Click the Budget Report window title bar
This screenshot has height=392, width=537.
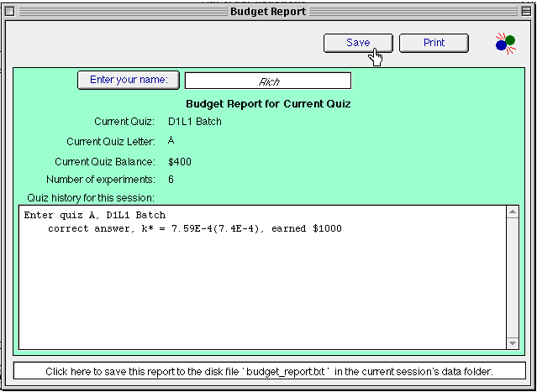coord(268,12)
